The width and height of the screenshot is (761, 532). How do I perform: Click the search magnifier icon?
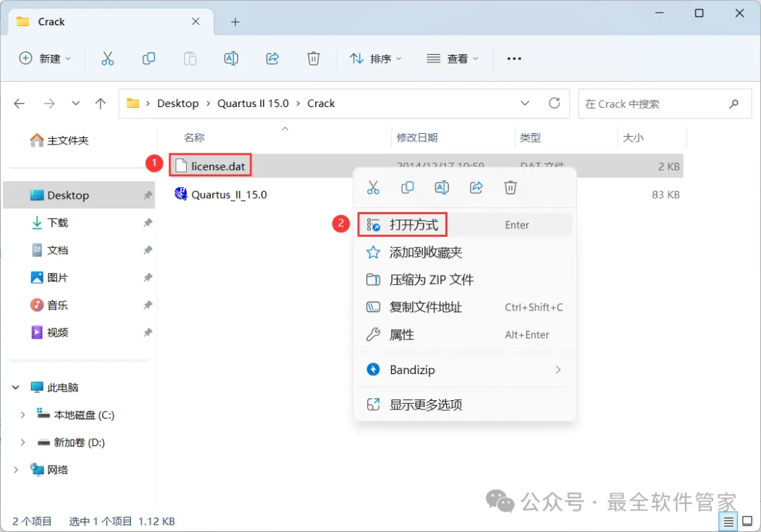(x=734, y=104)
